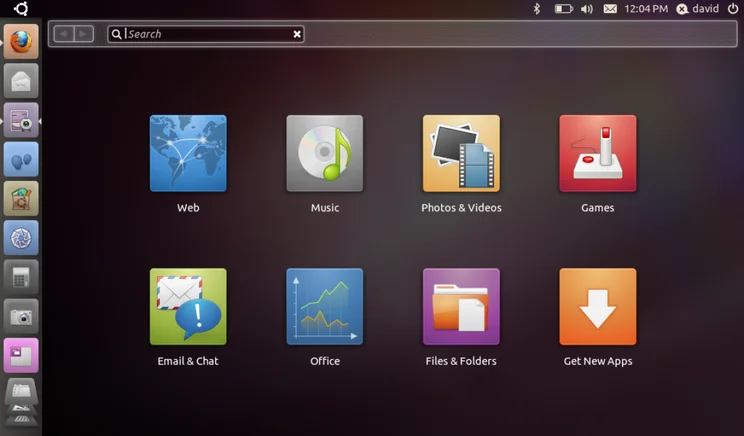
Task: Open Ubuntu Software Center shopping bag icon
Action: (x=21, y=198)
